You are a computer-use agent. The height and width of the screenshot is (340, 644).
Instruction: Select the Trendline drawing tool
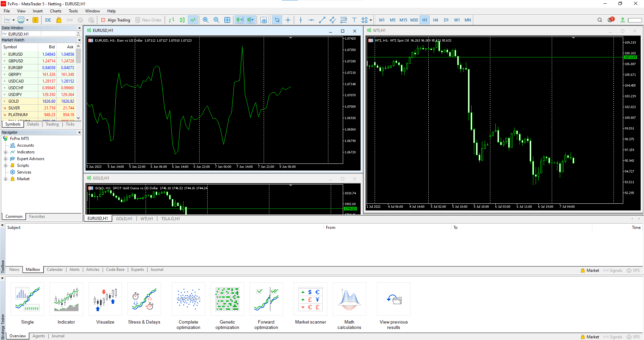(322, 20)
